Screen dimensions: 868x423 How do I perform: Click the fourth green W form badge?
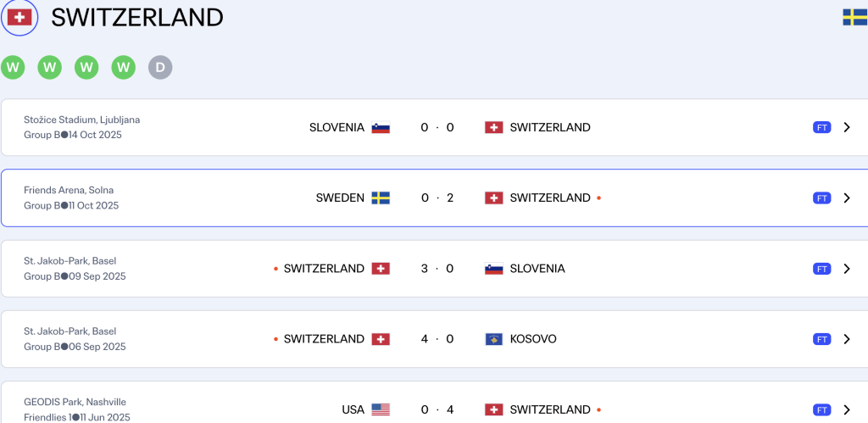click(124, 67)
